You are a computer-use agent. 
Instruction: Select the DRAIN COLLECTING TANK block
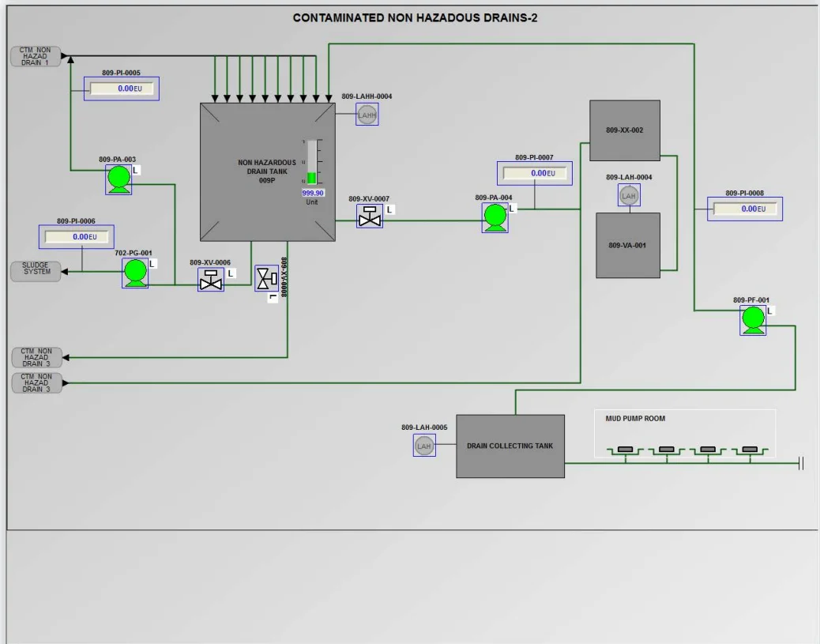[510, 446]
